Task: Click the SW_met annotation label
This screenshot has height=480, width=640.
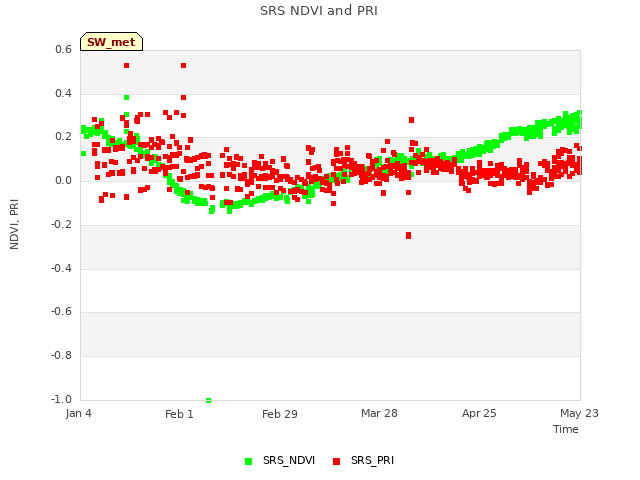Action: [111, 42]
